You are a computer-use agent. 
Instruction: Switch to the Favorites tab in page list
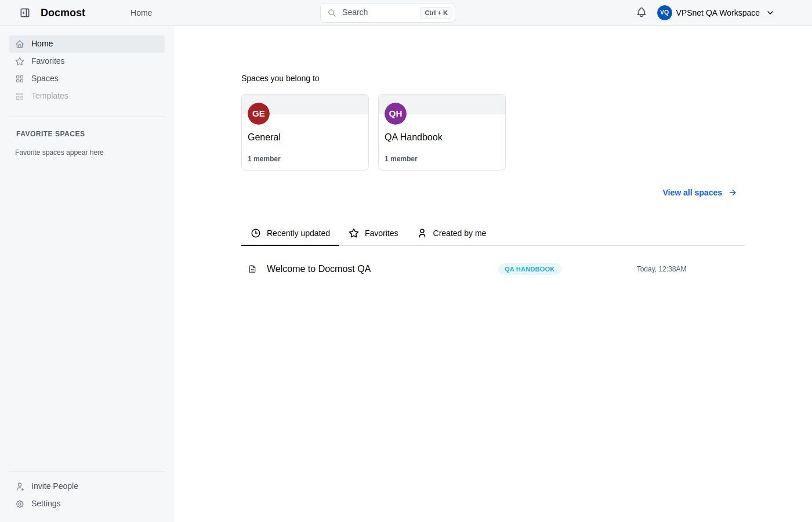coord(374,233)
